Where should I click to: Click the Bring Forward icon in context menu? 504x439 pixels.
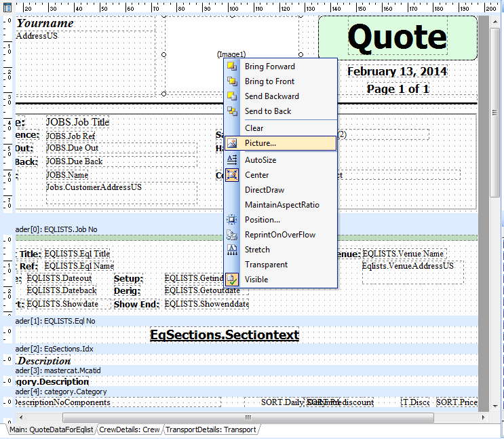[x=232, y=66]
